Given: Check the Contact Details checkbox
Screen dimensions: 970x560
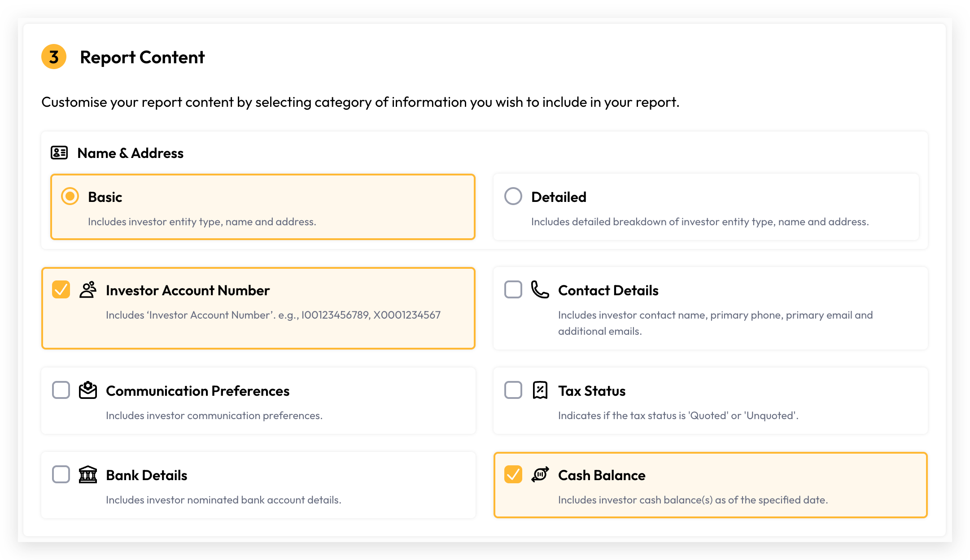Looking at the screenshot, I should coord(513,290).
